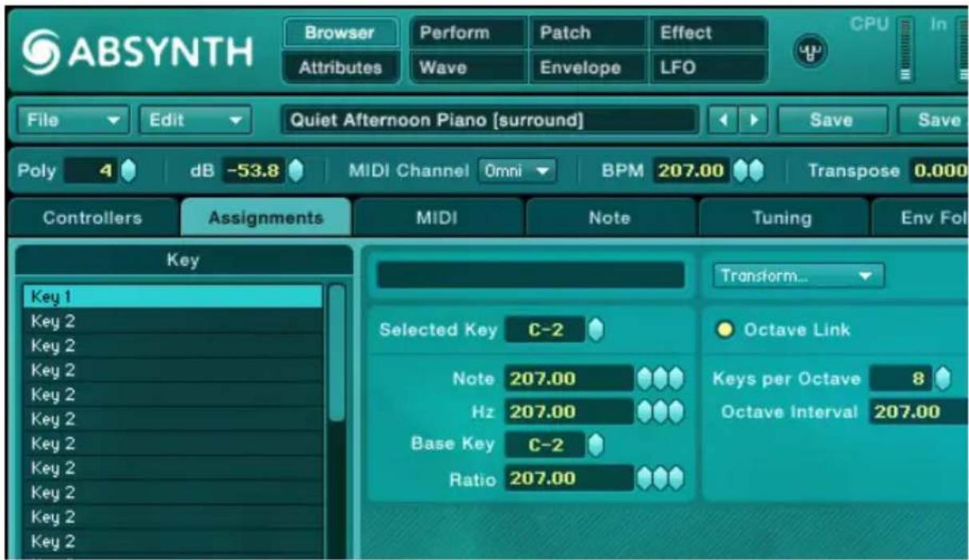The width and height of the screenshot is (969, 560).
Task: Select Key 1 in the list
Action: point(173,297)
